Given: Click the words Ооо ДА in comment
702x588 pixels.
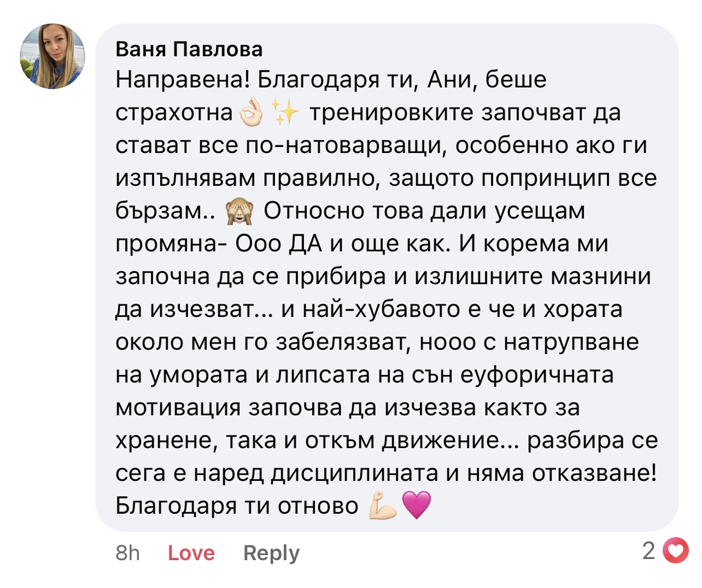Looking at the screenshot, I should 279,244.
